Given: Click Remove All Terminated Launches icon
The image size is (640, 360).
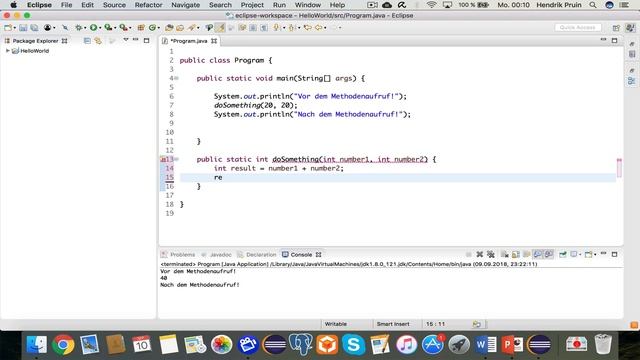Looking at the screenshot, I should coord(491,254).
